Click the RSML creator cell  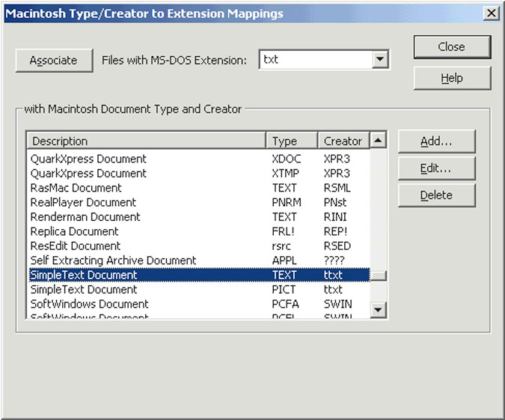point(337,188)
